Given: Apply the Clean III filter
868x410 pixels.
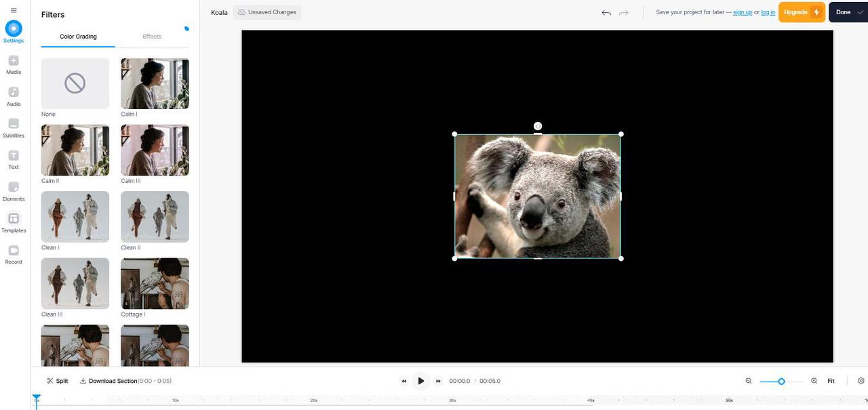Looking at the screenshot, I should pos(75,283).
